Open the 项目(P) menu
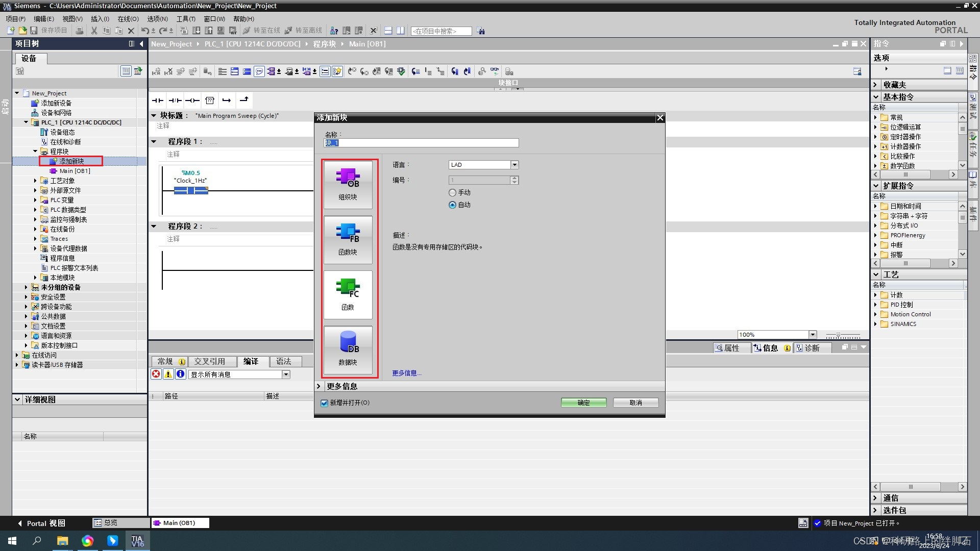The height and width of the screenshot is (551, 980). (15, 19)
